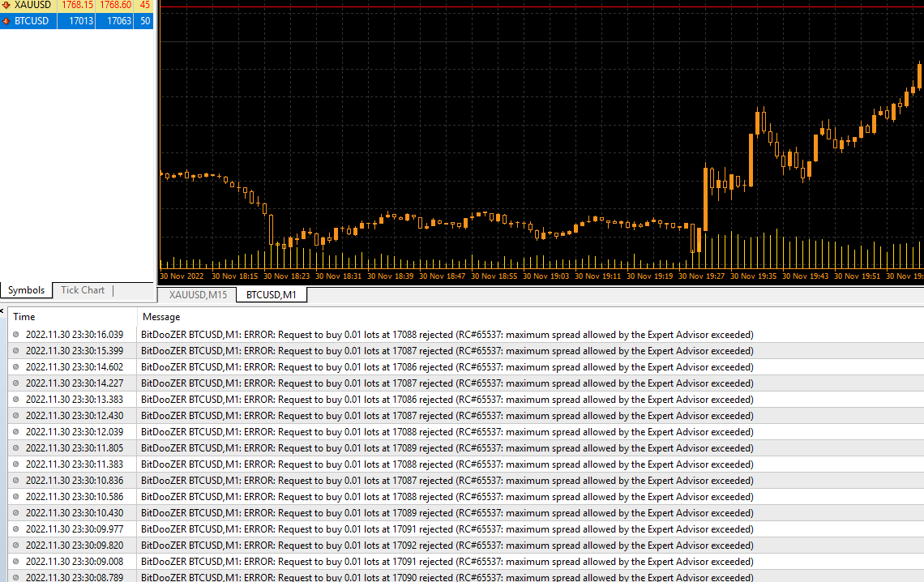Click the BTCUSD down-arrow icon
924x582 pixels.
[6, 21]
